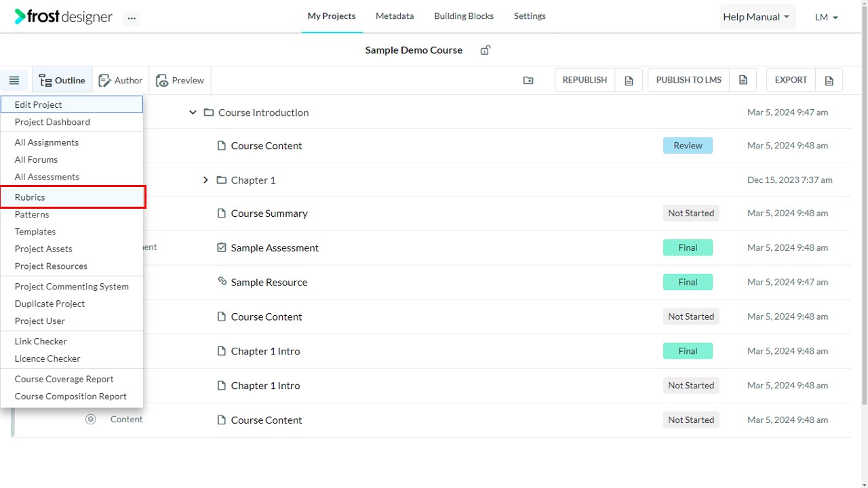Open the Sample Resource item
This screenshot has height=488, width=868.
269,283
